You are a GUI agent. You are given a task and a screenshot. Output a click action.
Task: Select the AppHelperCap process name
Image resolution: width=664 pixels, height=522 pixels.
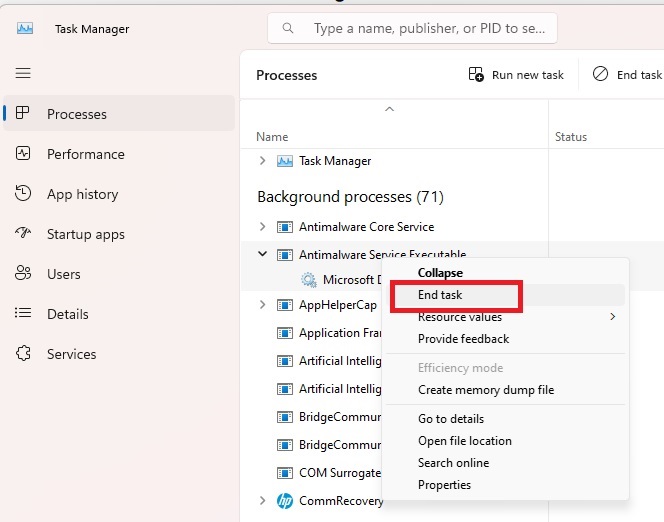click(x=338, y=305)
